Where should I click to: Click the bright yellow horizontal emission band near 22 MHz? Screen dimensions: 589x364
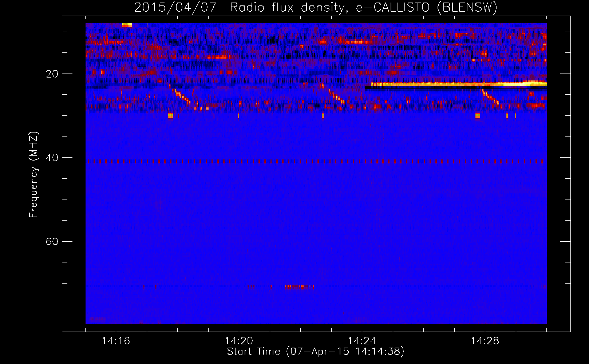tap(459, 84)
